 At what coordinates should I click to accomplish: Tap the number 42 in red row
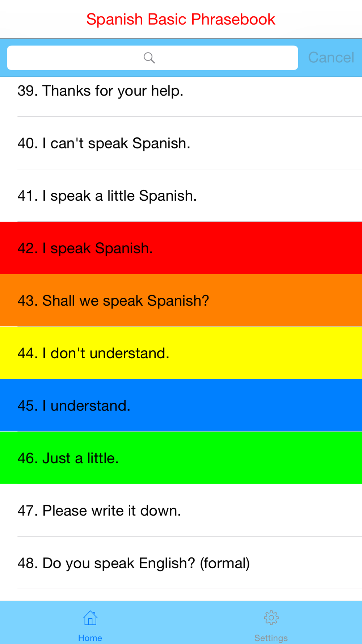26,248
